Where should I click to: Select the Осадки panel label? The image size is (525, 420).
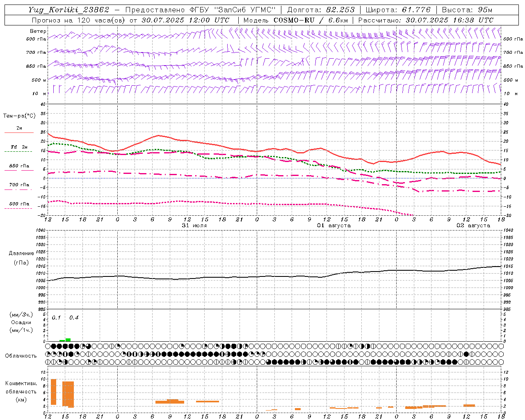(x=21, y=322)
